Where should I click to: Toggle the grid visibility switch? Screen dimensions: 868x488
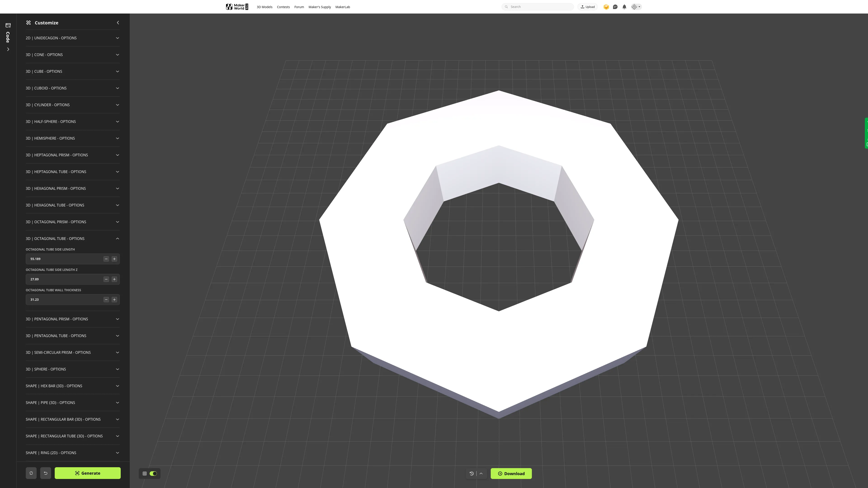point(154,473)
